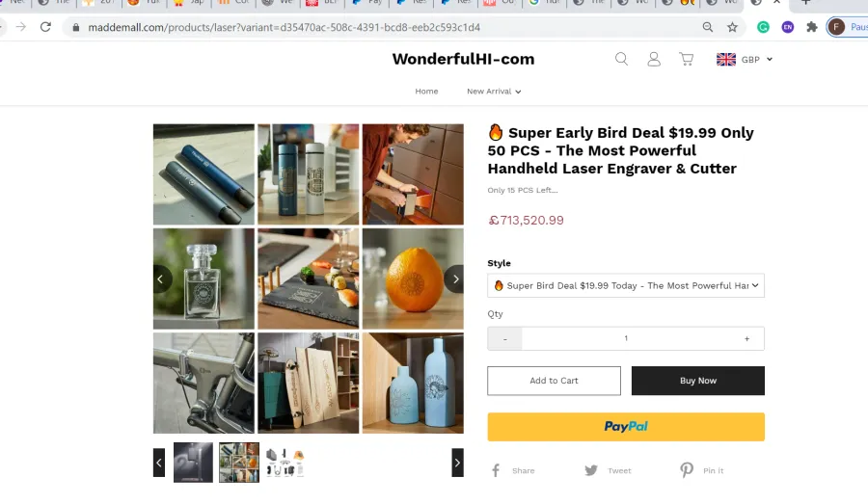
Task: Expand the Style variant dropdown
Action: coord(626,285)
